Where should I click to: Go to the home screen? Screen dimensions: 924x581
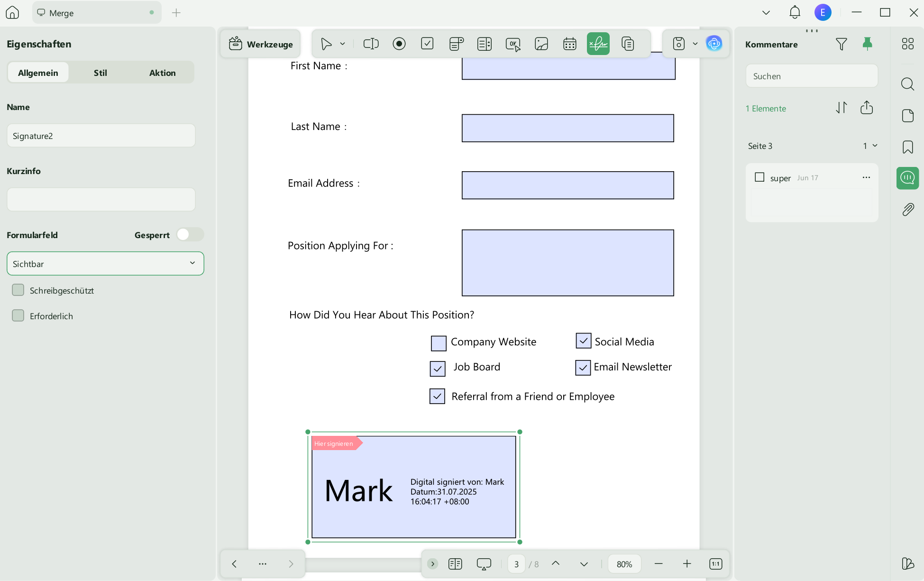coord(12,12)
